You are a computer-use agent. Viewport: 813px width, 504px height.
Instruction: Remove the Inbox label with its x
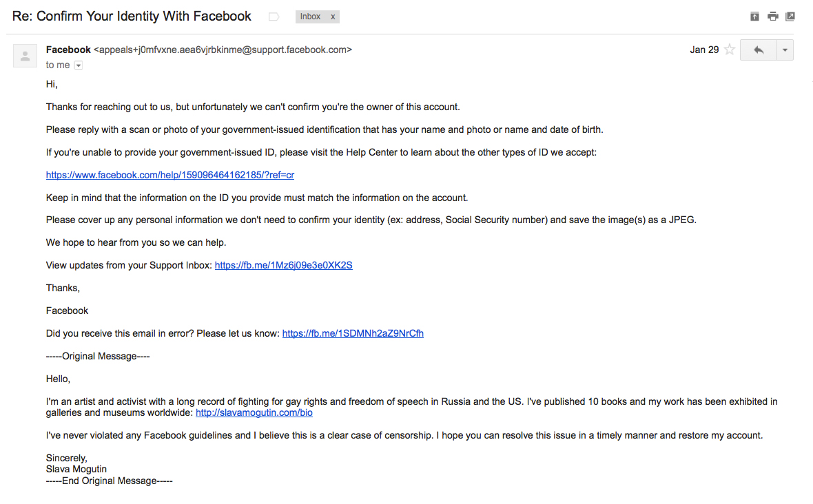point(333,17)
